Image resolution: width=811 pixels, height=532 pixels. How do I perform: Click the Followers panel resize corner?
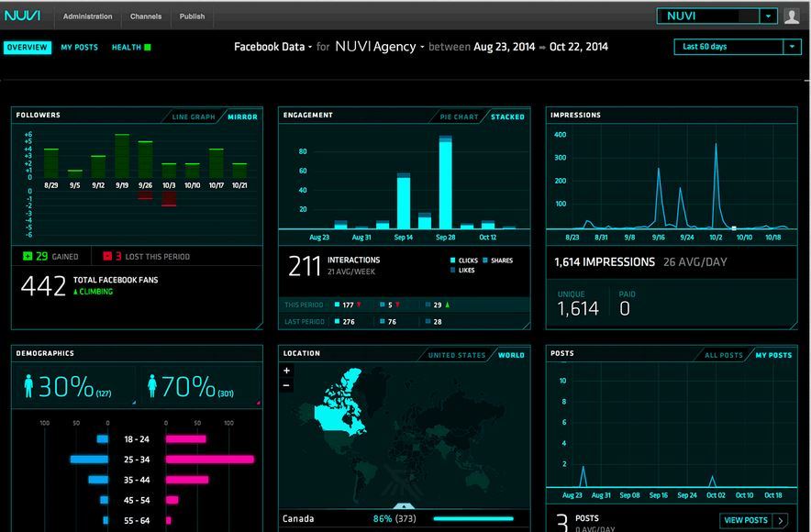point(259,326)
